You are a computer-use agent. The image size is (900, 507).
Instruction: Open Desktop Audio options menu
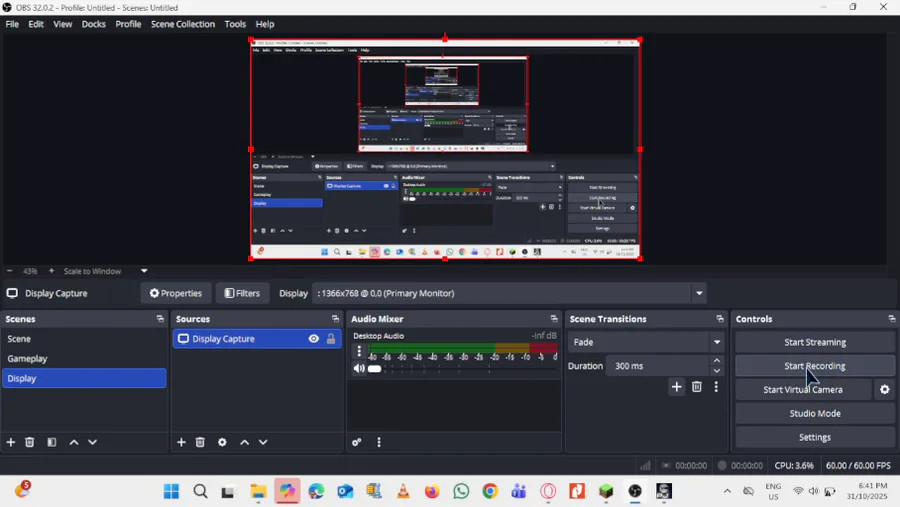click(x=359, y=350)
